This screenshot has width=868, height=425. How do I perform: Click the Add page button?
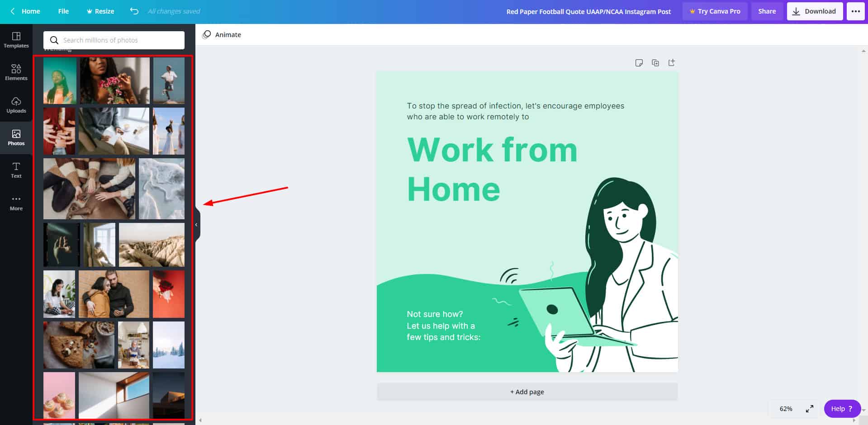(527, 392)
